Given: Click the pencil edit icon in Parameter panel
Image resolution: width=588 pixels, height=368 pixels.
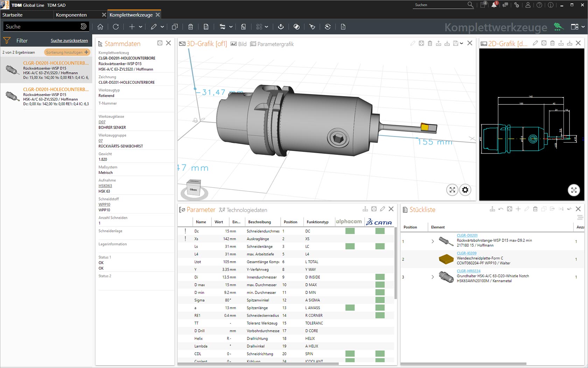Looking at the screenshot, I should pos(383,209).
